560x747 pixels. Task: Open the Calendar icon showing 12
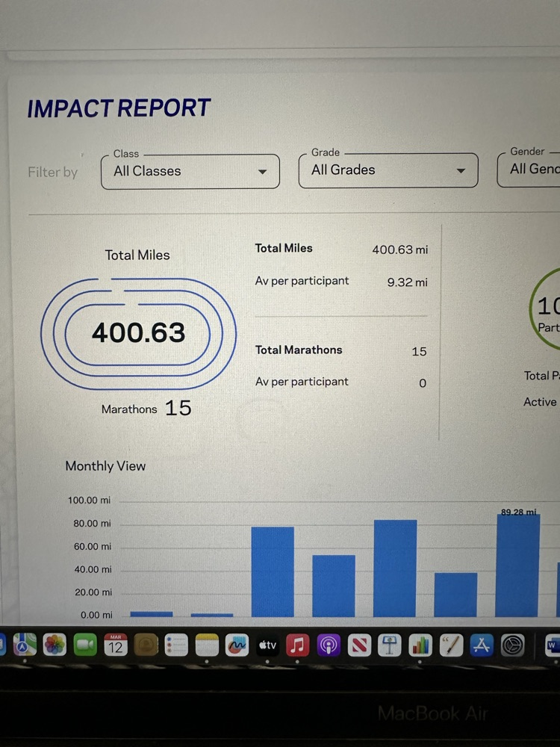point(115,645)
